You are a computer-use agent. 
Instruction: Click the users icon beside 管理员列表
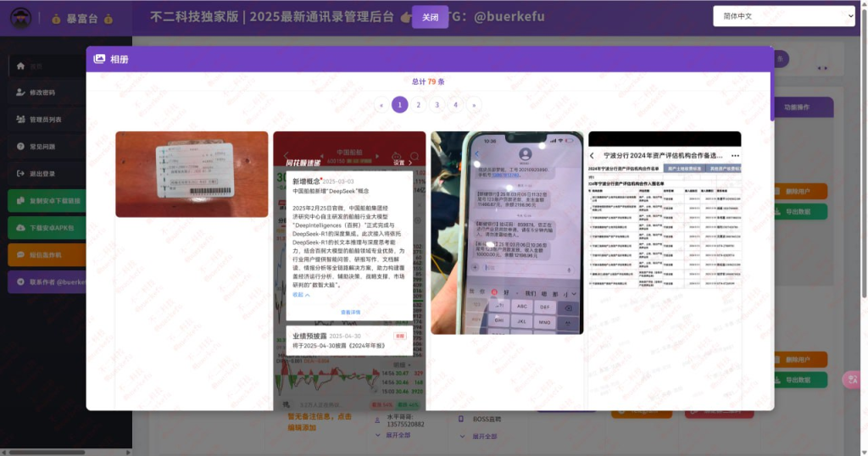pos(20,120)
